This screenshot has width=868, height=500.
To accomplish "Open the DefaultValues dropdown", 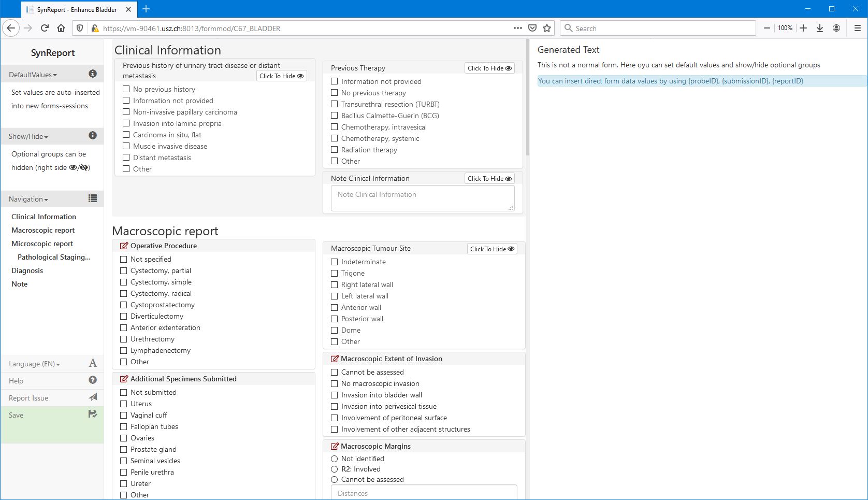I will (33, 74).
